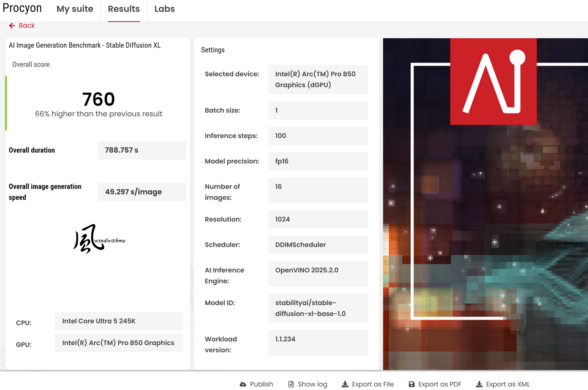
Task: Click the windwithme watermark logo
Action: pos(99,239)
